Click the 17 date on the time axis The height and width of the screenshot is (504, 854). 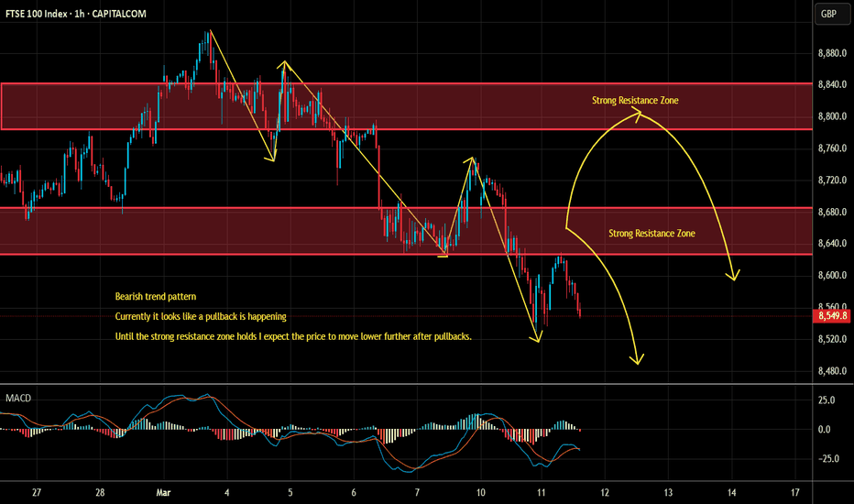pyautogui.click(x=795, y=493)
